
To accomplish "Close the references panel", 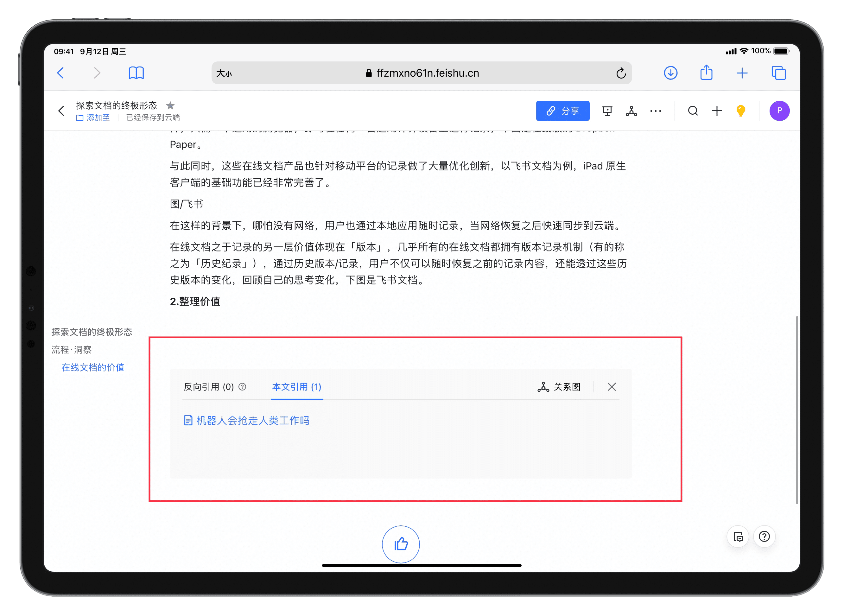I will [612, 387].
